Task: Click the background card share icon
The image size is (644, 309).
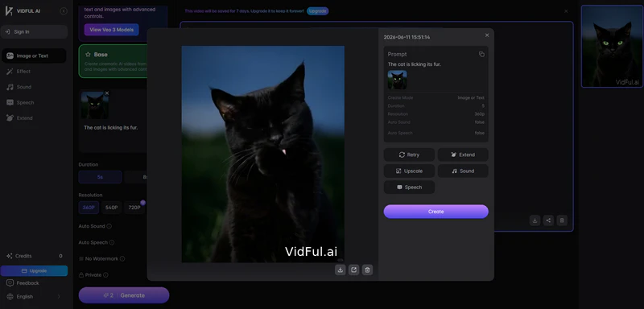Action: point(548,220)
